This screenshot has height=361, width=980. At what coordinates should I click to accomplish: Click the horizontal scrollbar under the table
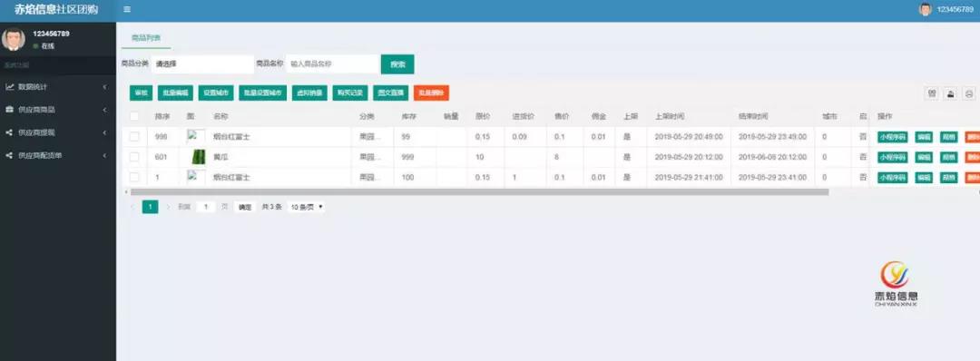pyautogui.click(x=479, y=191)
